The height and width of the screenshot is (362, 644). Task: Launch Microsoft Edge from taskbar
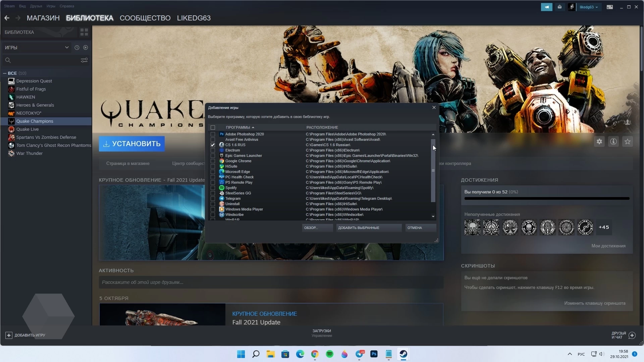[x=300, y=354]
